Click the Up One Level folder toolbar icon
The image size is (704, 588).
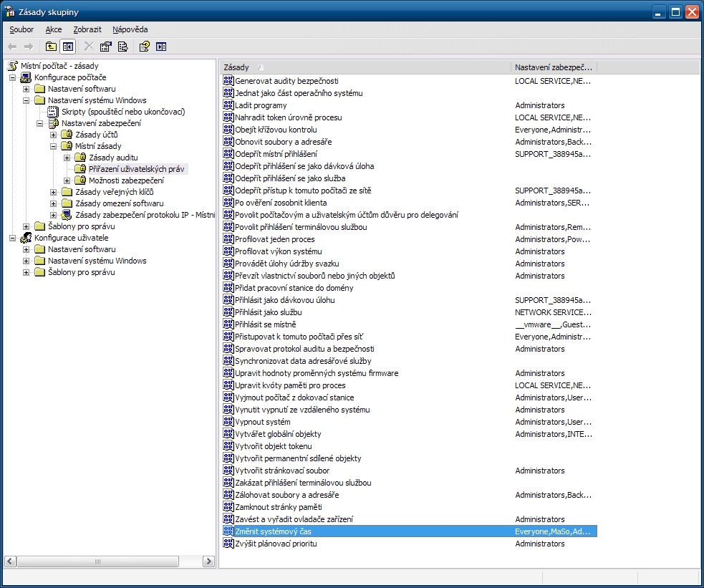tap(51, 47)
